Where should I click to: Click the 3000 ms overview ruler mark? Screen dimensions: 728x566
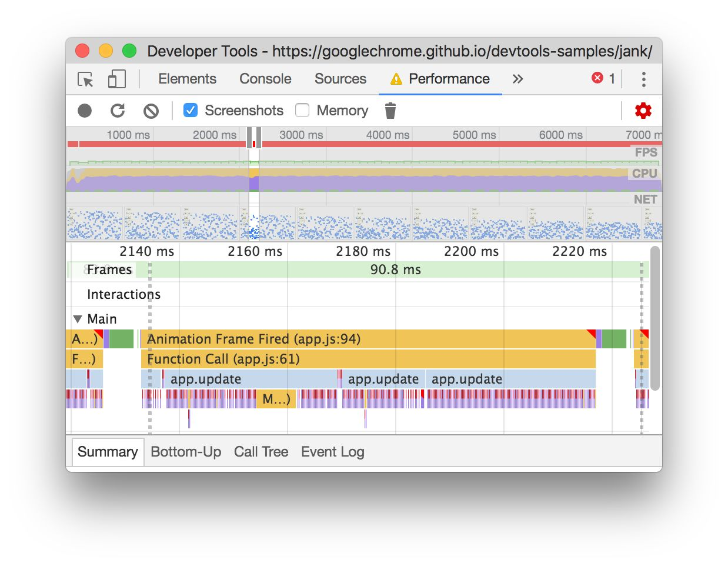click(x=301, y=135)
